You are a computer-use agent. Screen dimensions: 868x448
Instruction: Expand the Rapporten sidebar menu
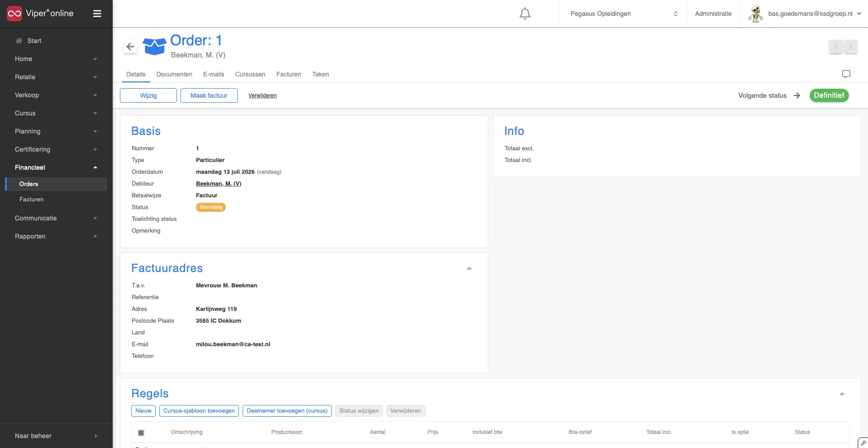(56, 236)
